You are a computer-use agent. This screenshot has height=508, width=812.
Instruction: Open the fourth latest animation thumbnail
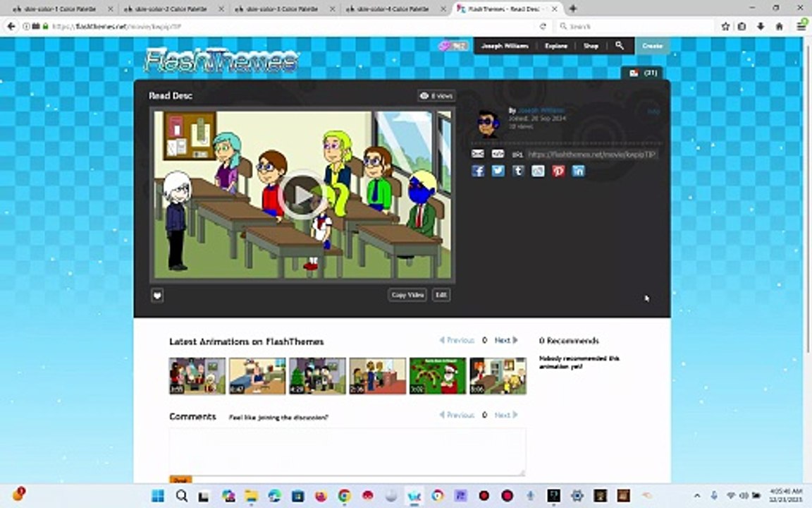[378, 376]
